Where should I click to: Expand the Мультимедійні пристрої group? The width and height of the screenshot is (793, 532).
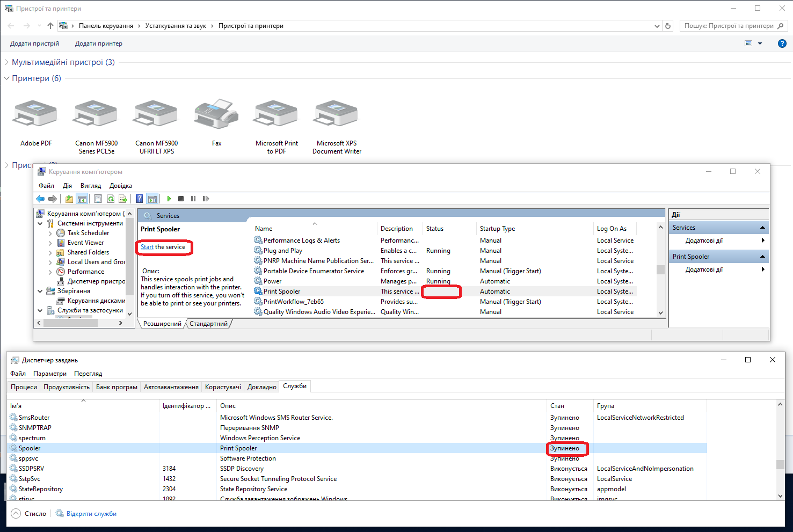click(x=6, y=62)
